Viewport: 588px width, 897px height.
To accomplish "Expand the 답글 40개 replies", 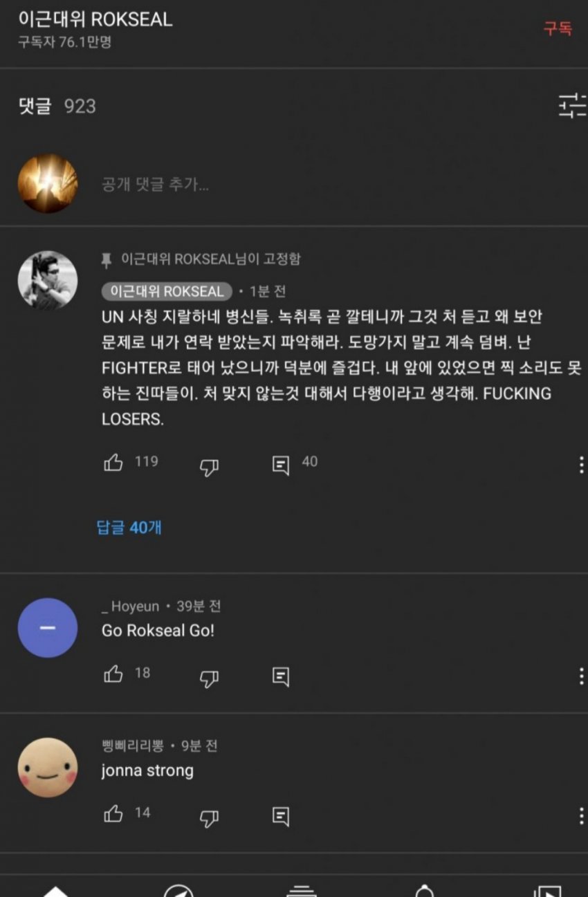I will 129,528.
